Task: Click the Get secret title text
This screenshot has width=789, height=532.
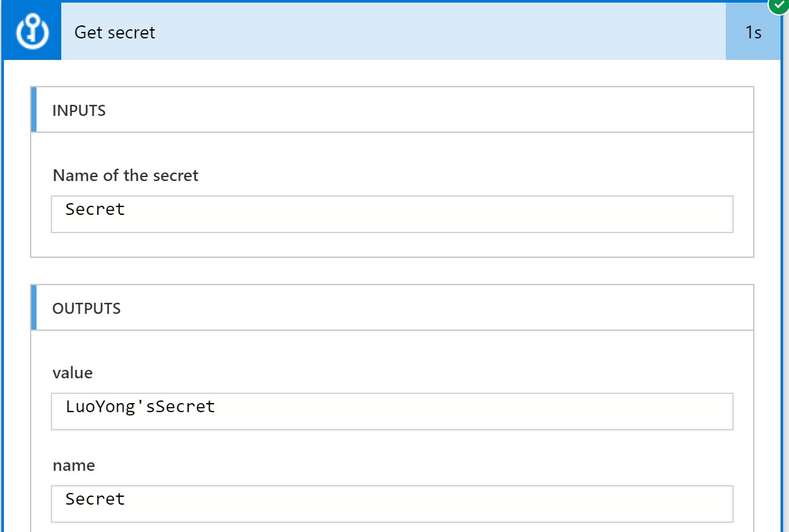Action: click(x=115, y=32)
